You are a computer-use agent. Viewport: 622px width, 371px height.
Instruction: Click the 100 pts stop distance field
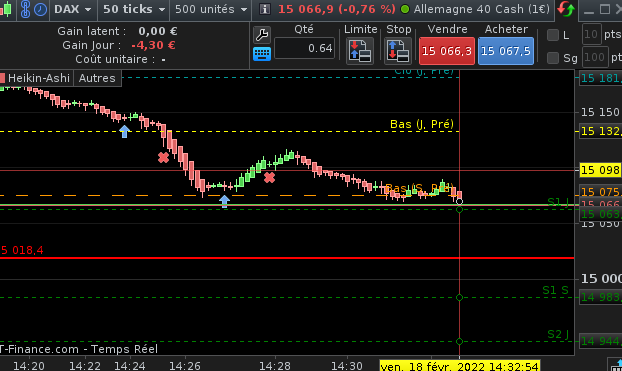coord(594,58)
